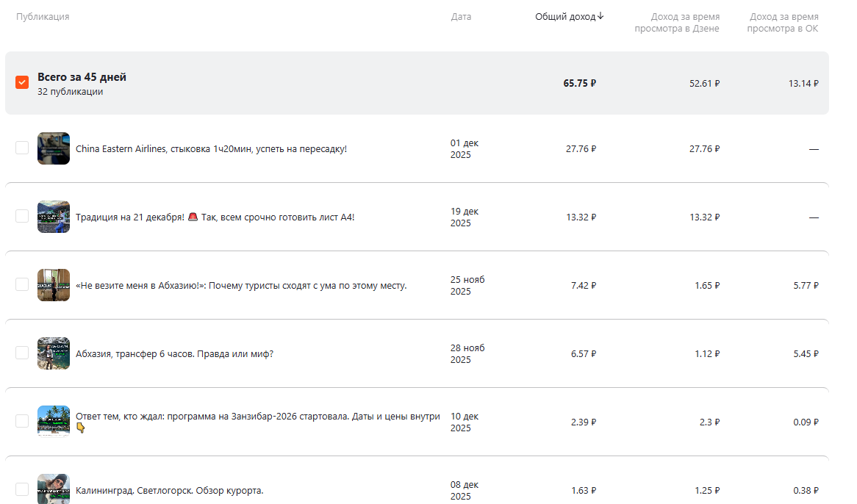Open the Занзибар-2026 post thumbnail image
Viewport: 857px width, 504px height.
point(54,422)
